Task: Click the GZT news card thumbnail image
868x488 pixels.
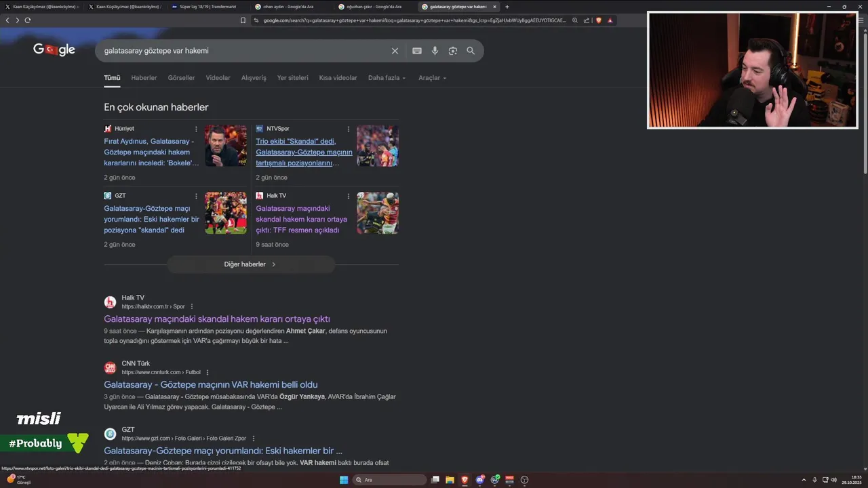Action: click(226, 213)
